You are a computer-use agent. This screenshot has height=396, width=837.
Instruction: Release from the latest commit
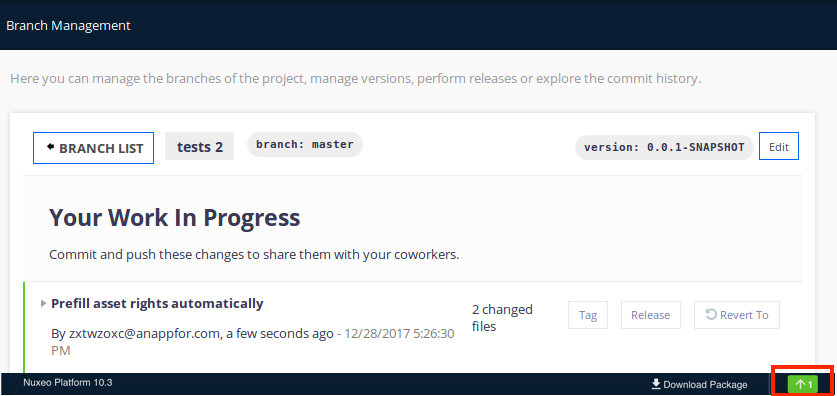coord(650,315)
